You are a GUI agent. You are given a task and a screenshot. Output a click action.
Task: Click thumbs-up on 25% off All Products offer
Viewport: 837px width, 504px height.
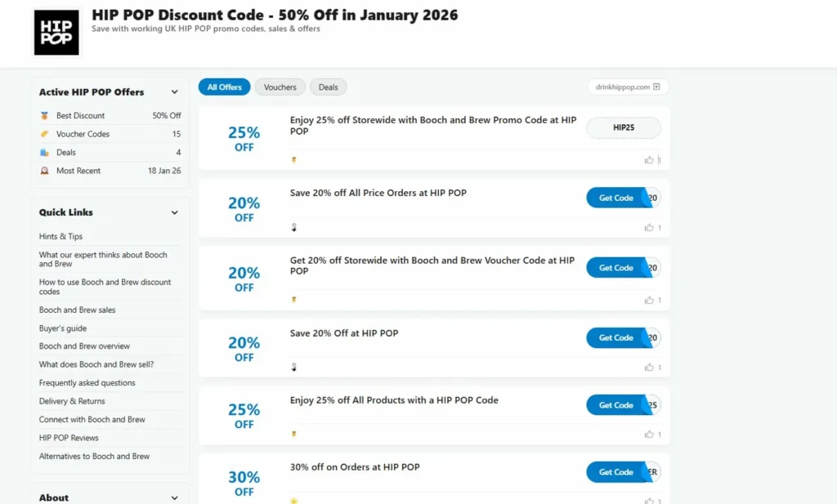649,435
